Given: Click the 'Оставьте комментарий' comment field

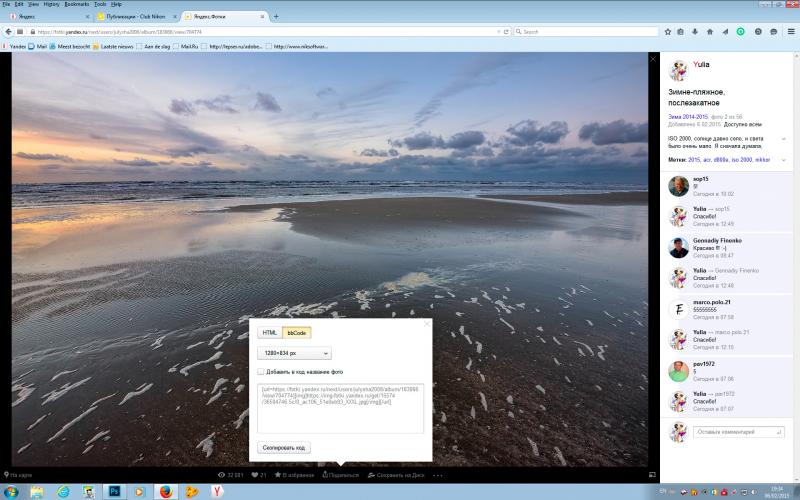Looking at the screenshot, I should pos(738,432).
